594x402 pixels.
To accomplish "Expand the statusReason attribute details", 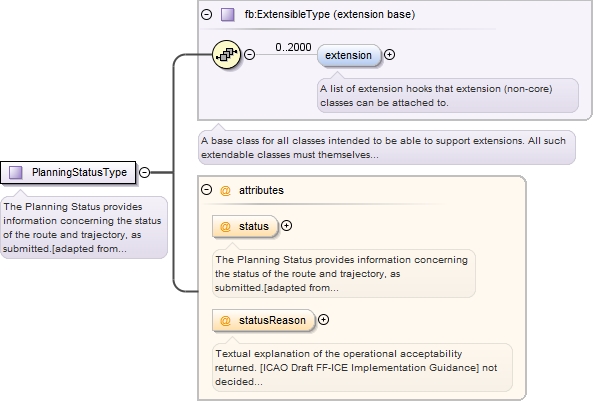I will click(323, 320).
